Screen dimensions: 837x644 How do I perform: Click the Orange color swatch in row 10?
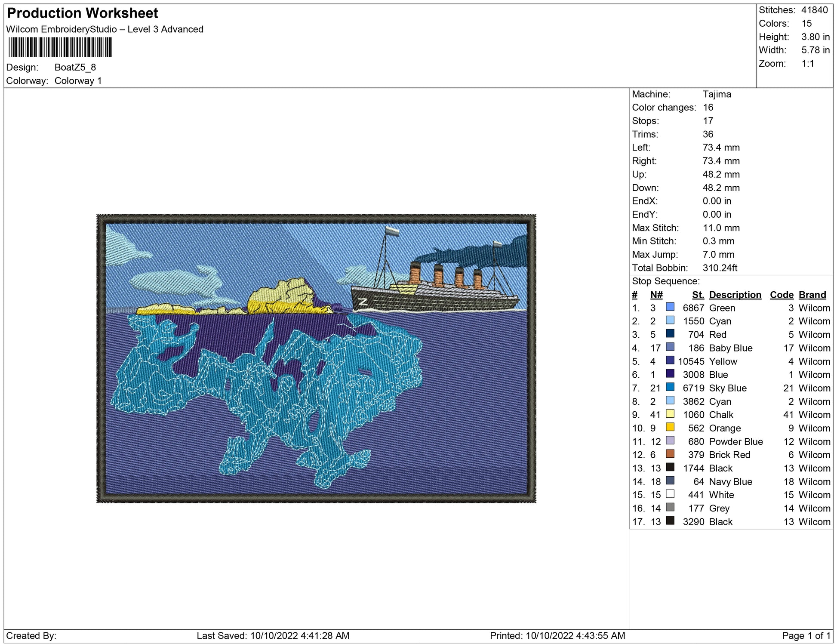click(x=670, y=427)
